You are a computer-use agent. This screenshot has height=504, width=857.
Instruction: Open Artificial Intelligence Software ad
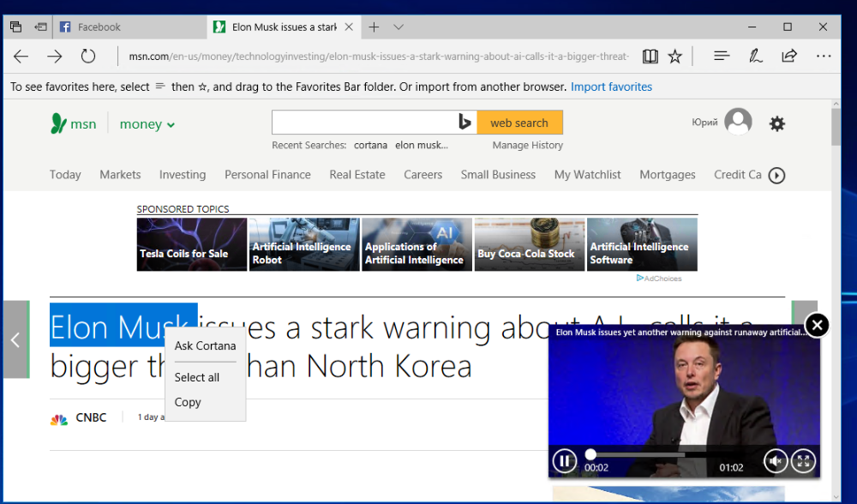[642, 244]
